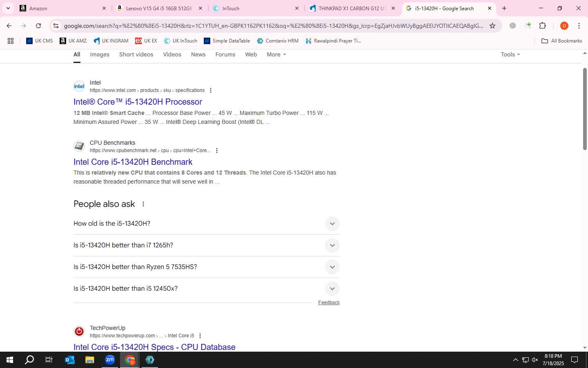
Task: Open the Chrome three-dot menu
Action: tap(579, 26)
